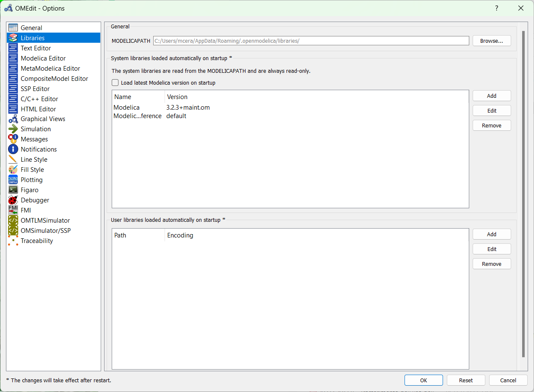This screenshot has height=392, width=534.
Task: Reset the options to defaults
Action: pos(466,380)
